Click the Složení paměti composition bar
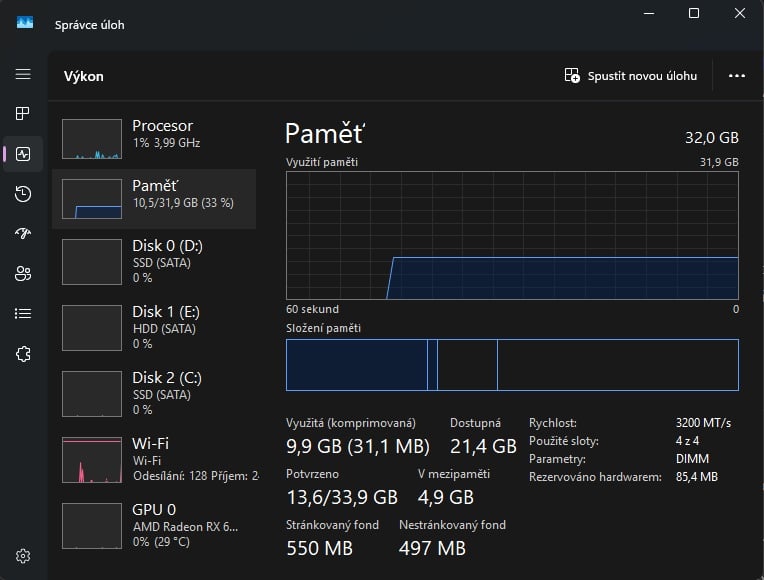Screen dimensions: 764x580 click(512, 365)
